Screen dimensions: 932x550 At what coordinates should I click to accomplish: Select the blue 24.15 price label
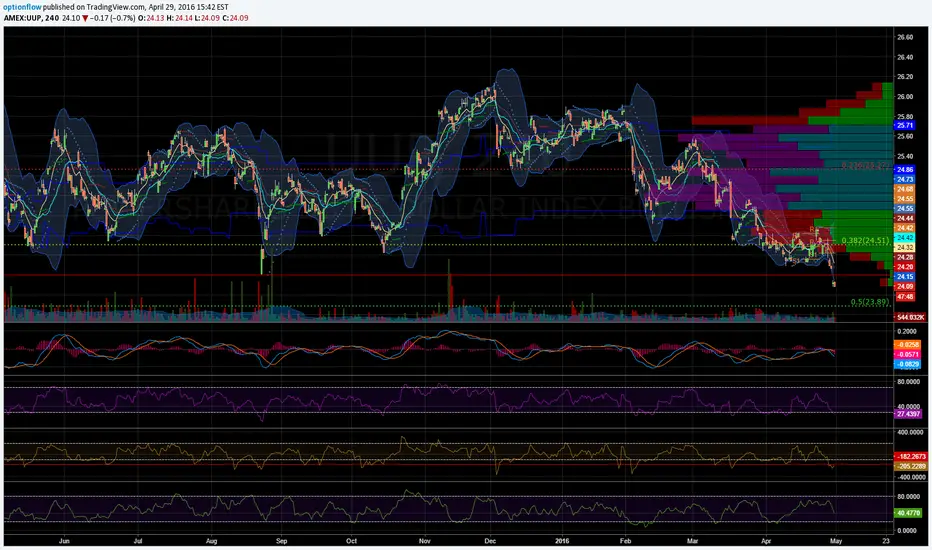[x=905, y=276]
